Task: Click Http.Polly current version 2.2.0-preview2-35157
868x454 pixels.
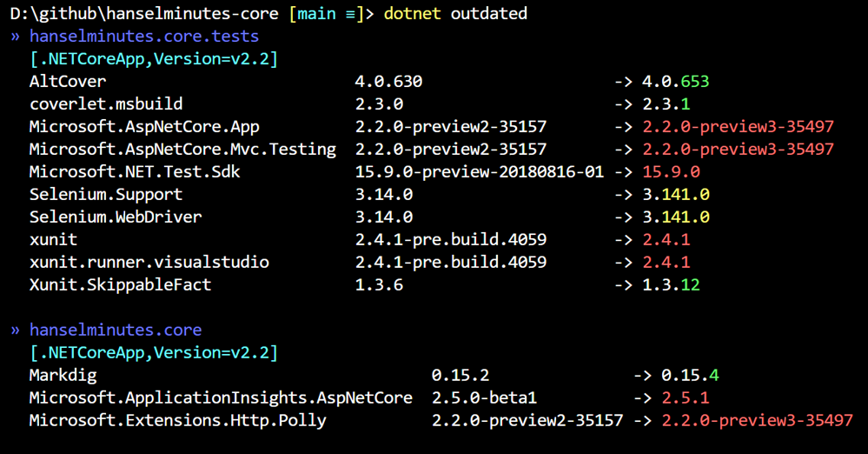Action: [527, 420]
